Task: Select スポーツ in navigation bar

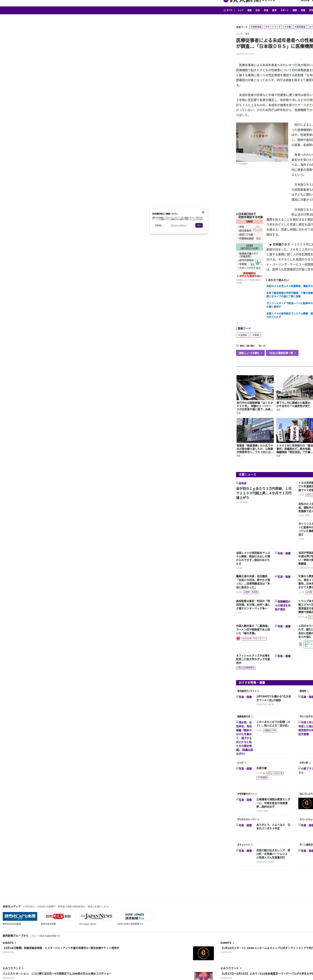Action: point(284,10)
